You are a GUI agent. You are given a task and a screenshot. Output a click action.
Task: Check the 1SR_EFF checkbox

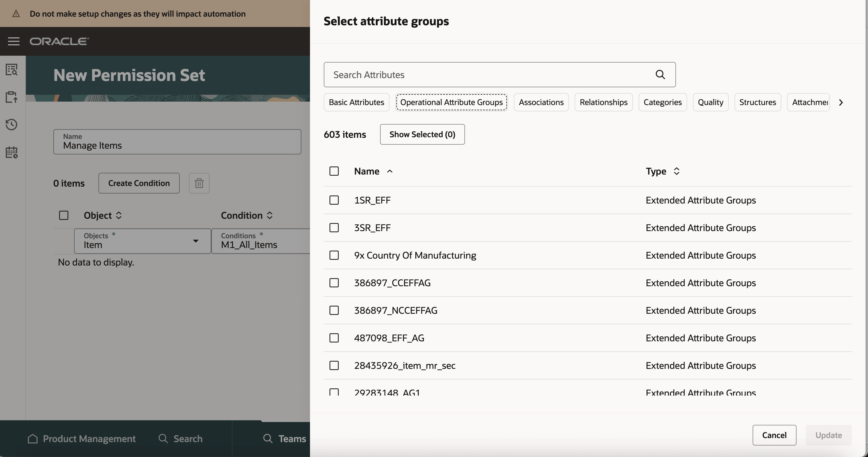(x=334, y=200)
